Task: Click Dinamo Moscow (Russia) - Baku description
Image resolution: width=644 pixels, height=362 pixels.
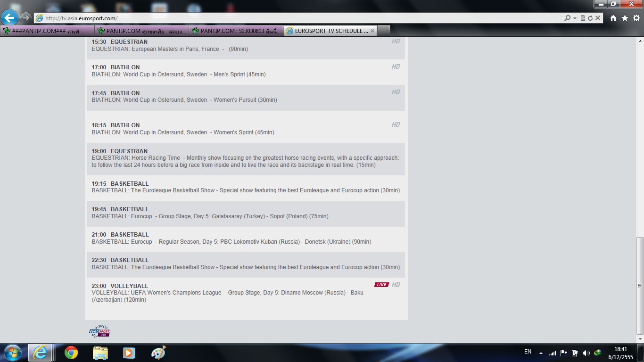Action: click(x=228, y=296)
